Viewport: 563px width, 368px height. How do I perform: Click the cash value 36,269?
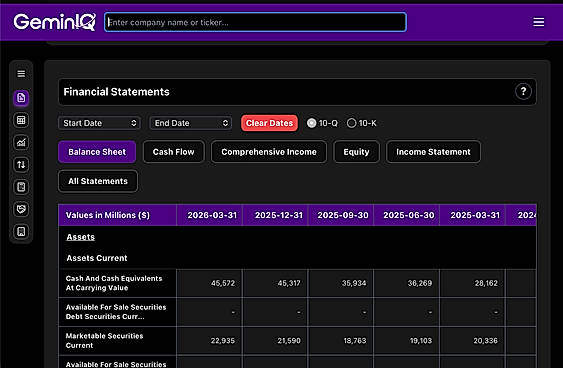point(420,283)
